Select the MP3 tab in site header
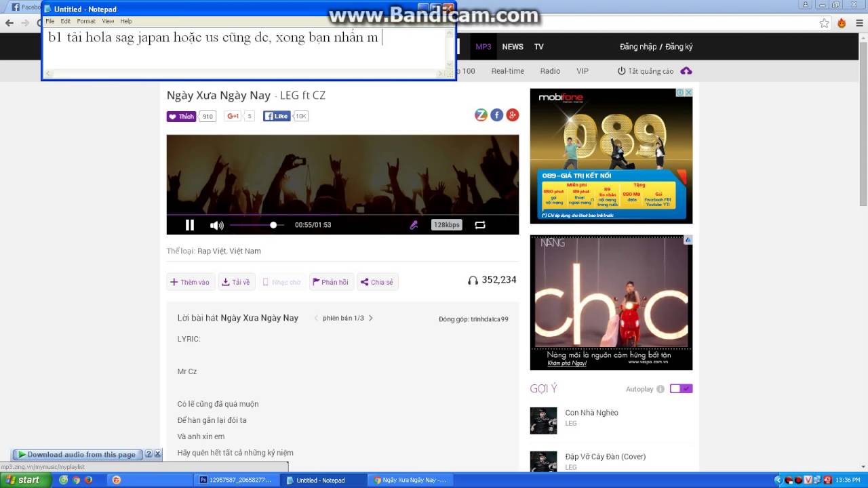The width and height of the screenshot is (868, 488). click(484, 47)
